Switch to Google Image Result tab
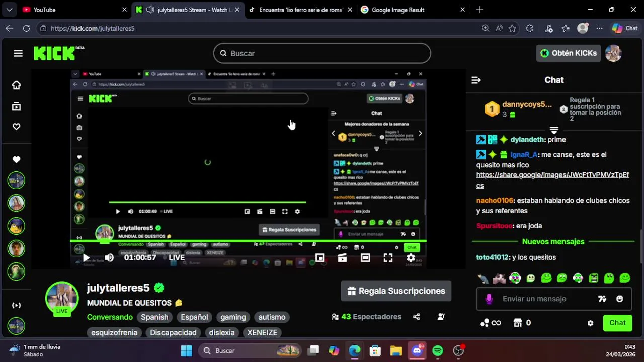Screen dimensions: 644x362 coord(413,10)
